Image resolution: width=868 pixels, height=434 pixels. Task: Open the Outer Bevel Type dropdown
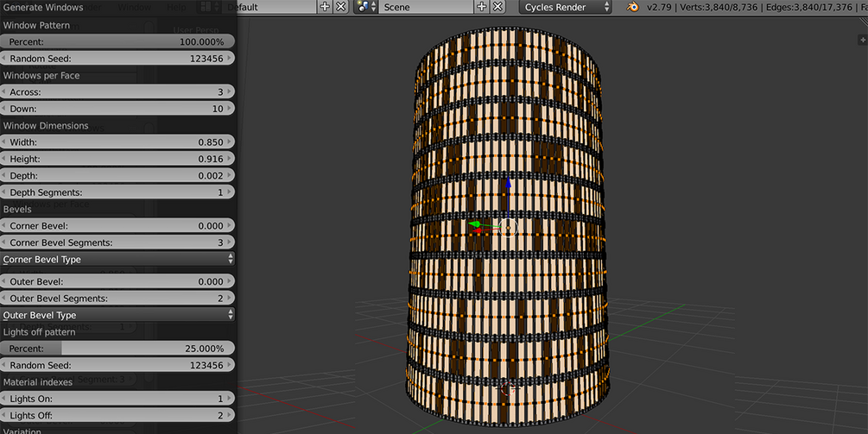click(117, 315)
